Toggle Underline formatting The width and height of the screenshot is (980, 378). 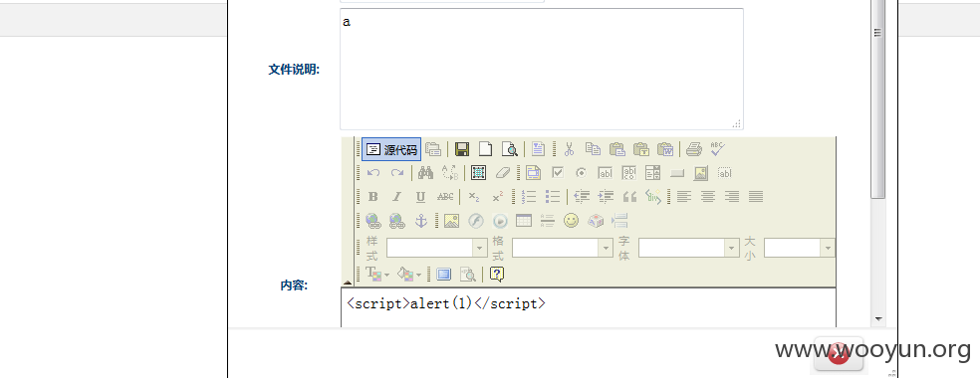click(x=420, y=197)
